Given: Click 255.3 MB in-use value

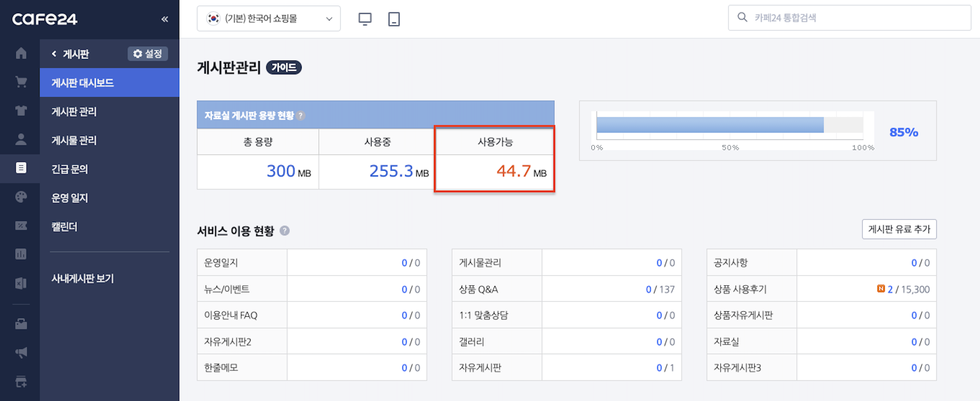Looking at the screenshot, I should tap(399, 171).
